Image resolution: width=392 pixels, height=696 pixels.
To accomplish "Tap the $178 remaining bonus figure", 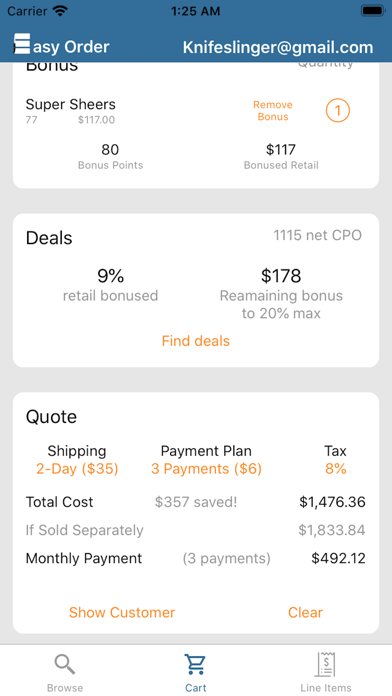I will (x=281, y=276).
